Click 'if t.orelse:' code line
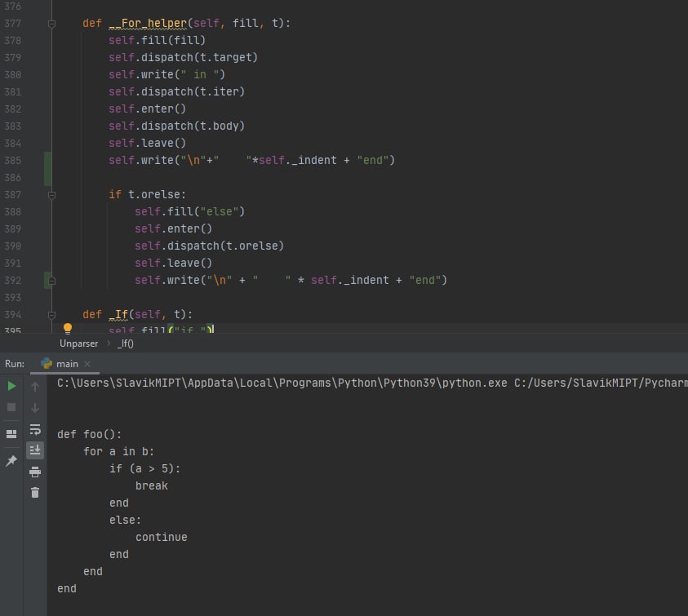Image resolution: width=688 pixels, height=616 pixels. (148, 195)
